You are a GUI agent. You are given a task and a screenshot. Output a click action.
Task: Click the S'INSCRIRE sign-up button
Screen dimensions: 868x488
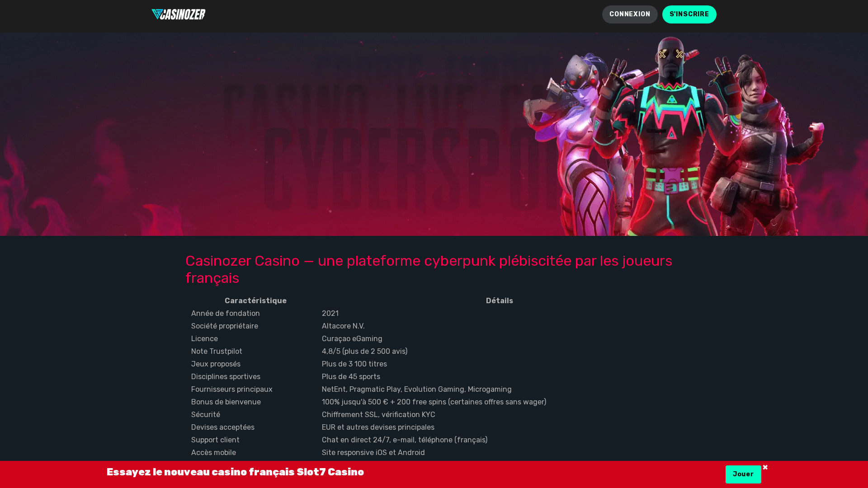point(689,14)
